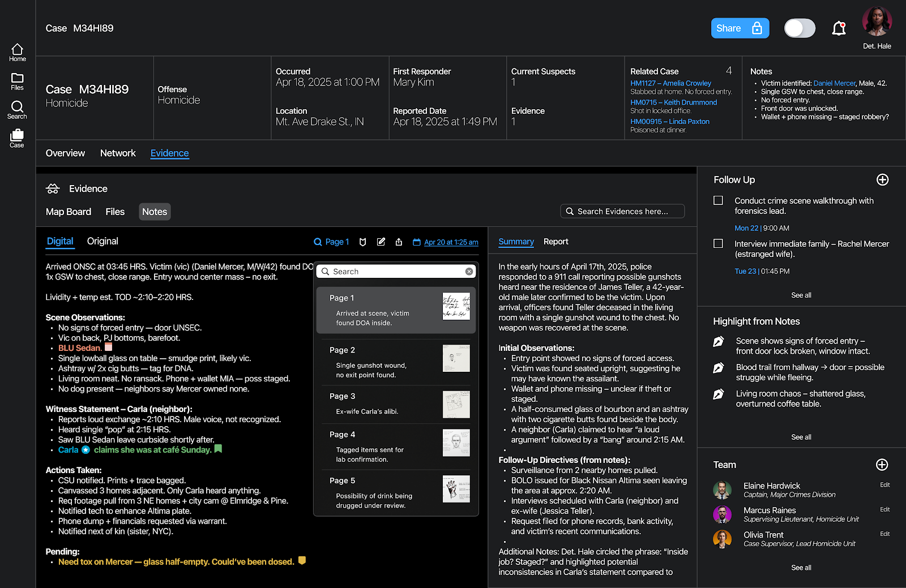Click the Apr 20 at 1:25 am date link
Viewport: 906px width, 588px height.
point(451,242)
